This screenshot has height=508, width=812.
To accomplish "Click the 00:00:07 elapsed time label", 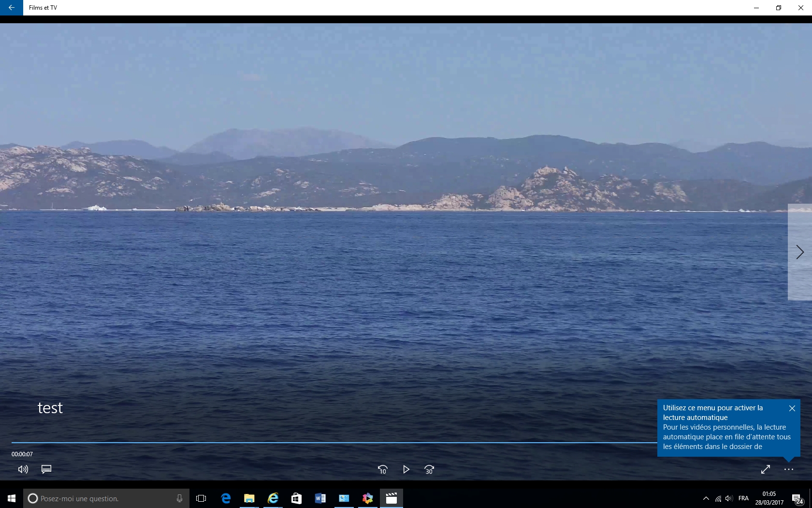I will [x=22, y=454].
